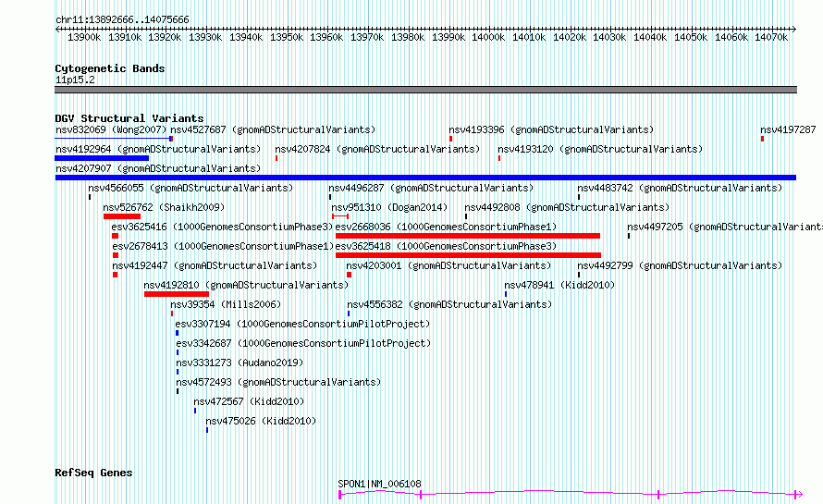Click the long blue nsv4207907 bar

(x=425, y=178)
